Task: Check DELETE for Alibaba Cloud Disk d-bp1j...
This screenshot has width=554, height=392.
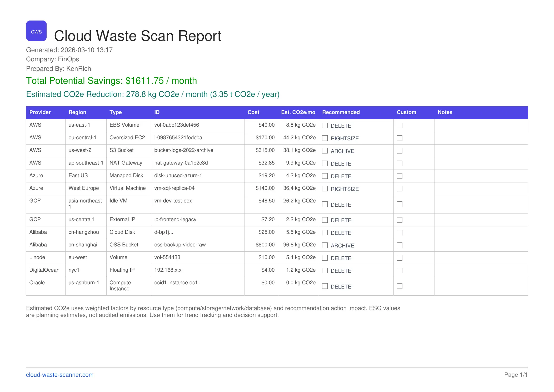Action: pyautogui.click(x=325, y=232)
